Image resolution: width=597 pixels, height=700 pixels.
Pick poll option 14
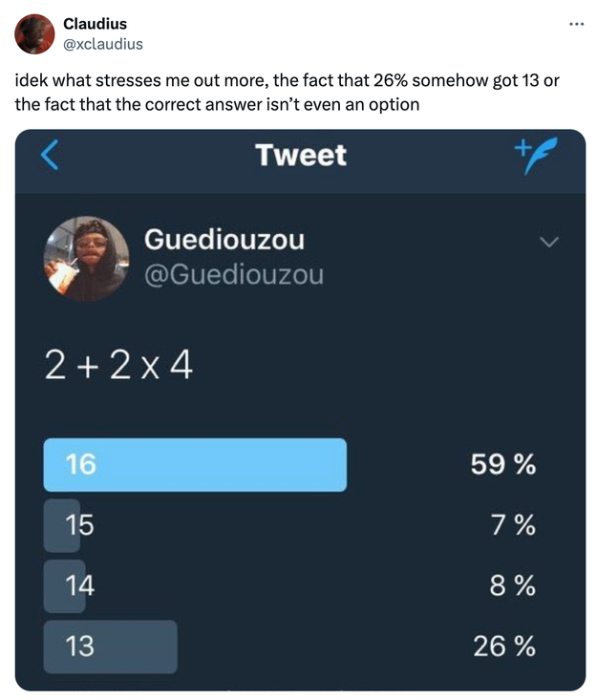80,584
